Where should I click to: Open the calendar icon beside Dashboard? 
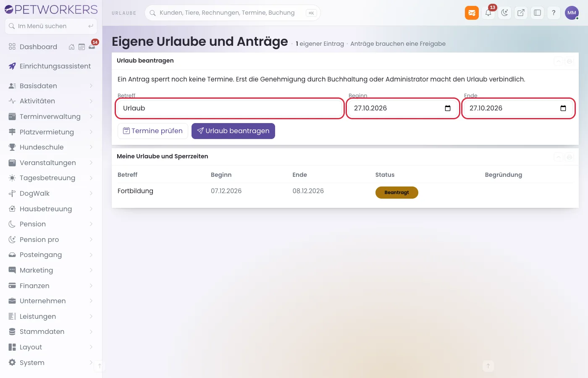click(81, 47)
